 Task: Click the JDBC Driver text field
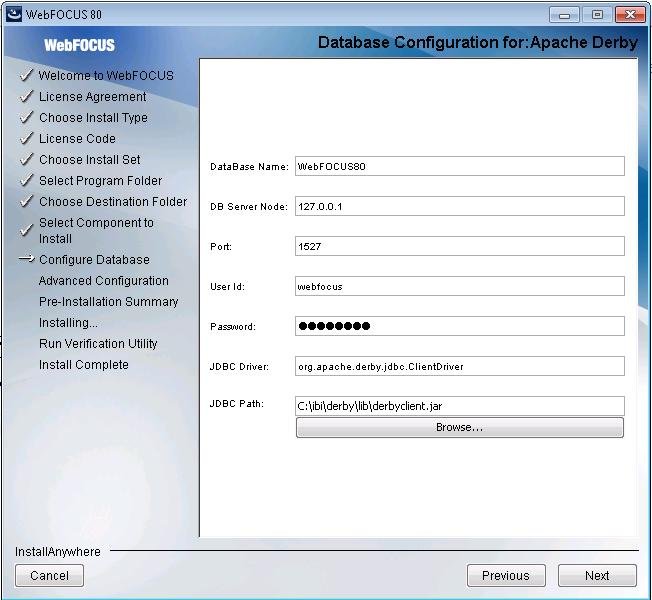pos(459,365)
